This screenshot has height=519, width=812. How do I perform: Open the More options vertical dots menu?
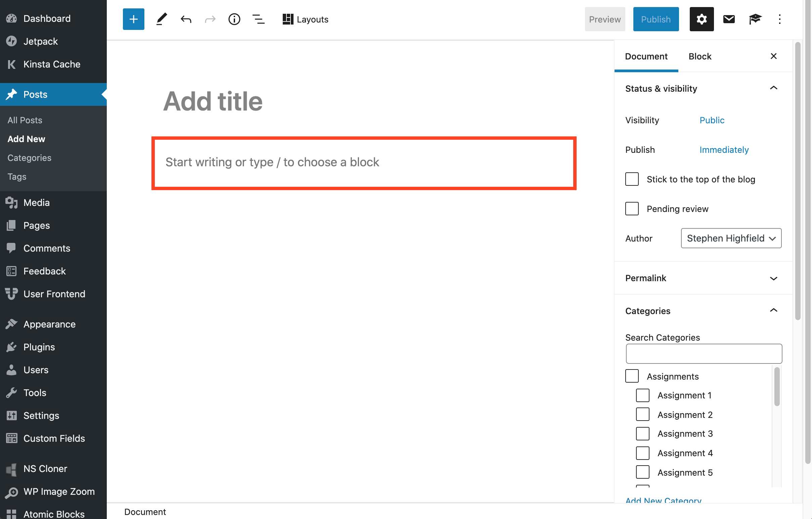tap(779, 19)
